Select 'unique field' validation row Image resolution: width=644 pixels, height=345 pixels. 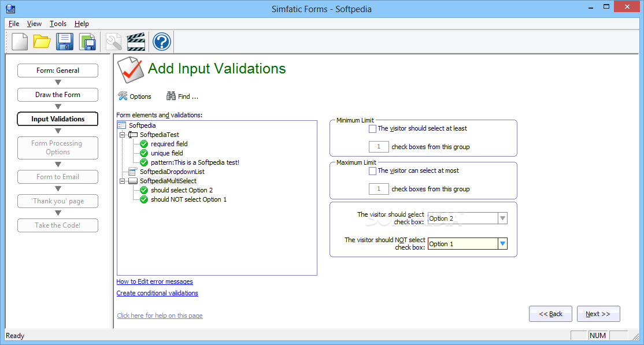(166, 153)
